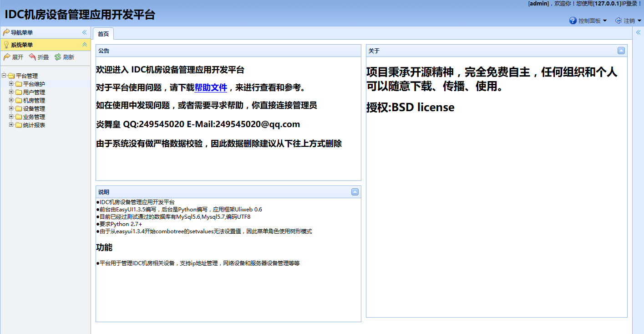Image resolution: width=644 pixels, height=334 pixels.
Task: Select 设备管理 in the tree
Action: tap(34, 108)
